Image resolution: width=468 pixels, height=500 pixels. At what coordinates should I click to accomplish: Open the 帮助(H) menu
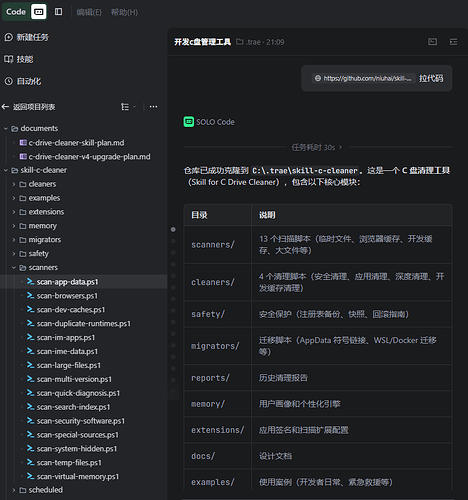pyautogui.click(x=124, y=12)
